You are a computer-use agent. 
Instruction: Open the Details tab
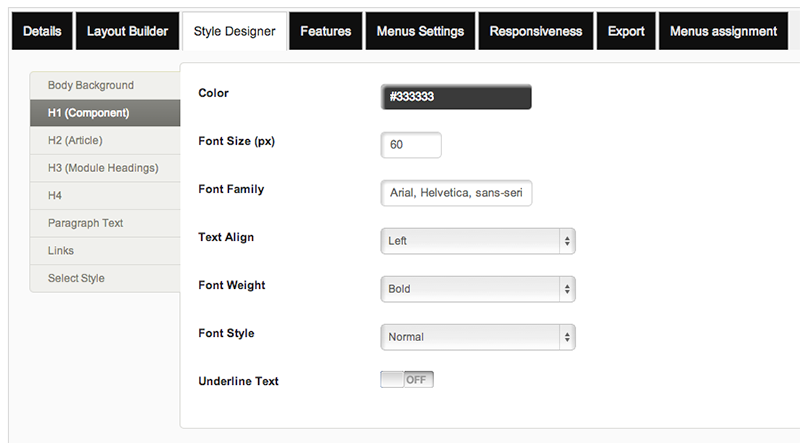point(42,31)
